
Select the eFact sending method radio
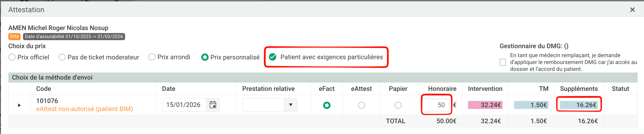click(327, 105)
